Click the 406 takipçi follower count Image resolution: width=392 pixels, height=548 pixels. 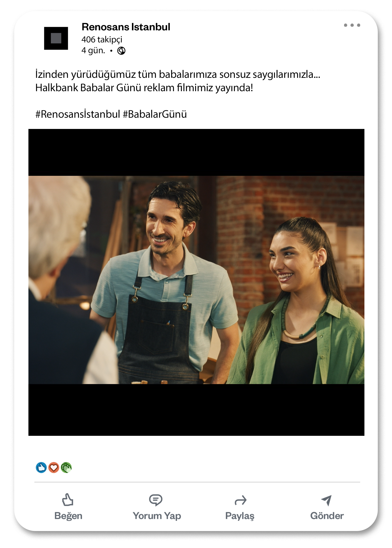102,39
